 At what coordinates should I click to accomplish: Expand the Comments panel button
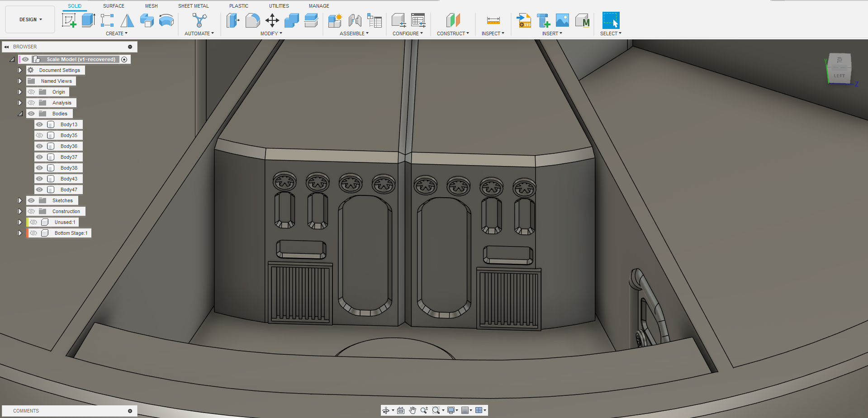click(130, 411)
